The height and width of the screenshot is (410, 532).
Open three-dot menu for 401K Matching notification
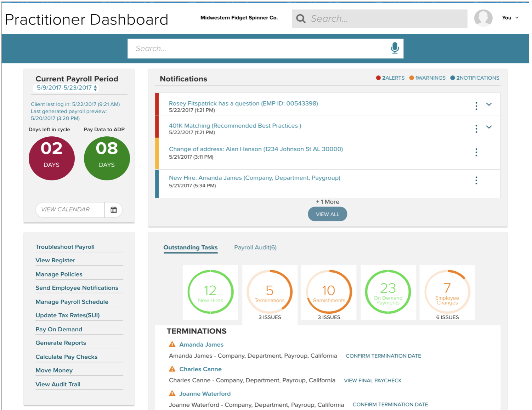point(476,129)
